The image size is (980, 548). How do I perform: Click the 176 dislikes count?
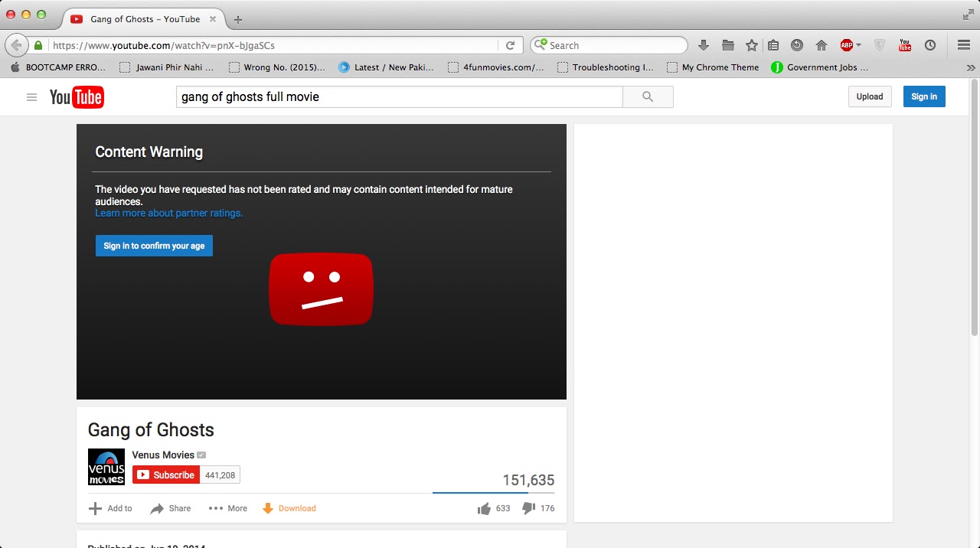(x=547, y=508)
